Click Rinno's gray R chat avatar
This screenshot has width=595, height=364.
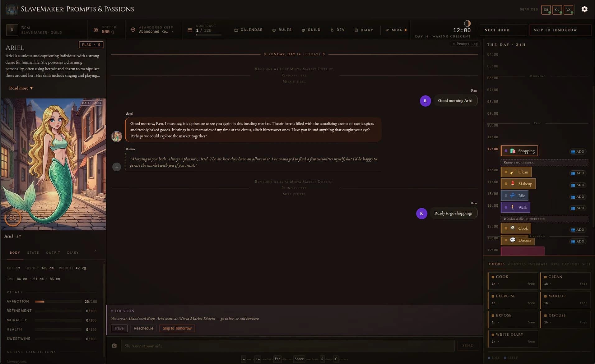116,167
